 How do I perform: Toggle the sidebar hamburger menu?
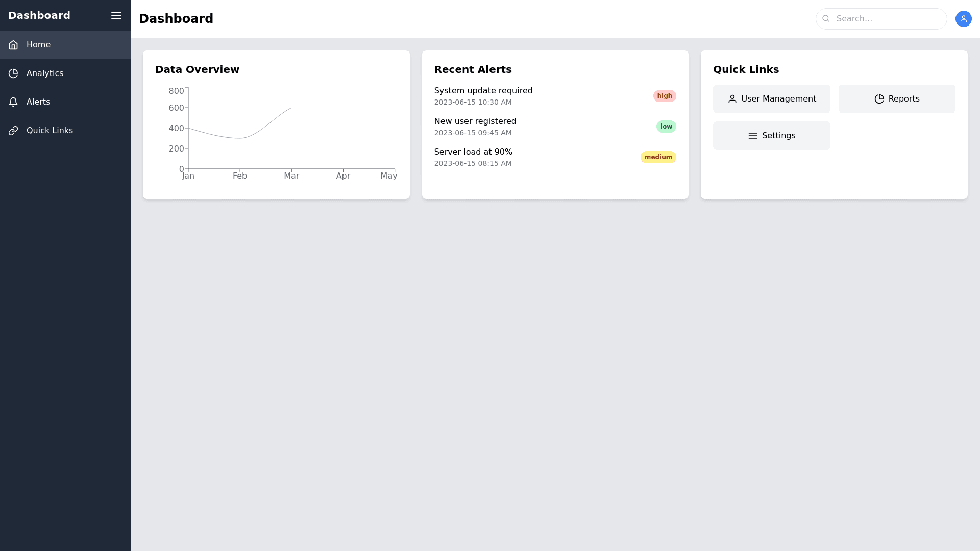coord(116,15)
